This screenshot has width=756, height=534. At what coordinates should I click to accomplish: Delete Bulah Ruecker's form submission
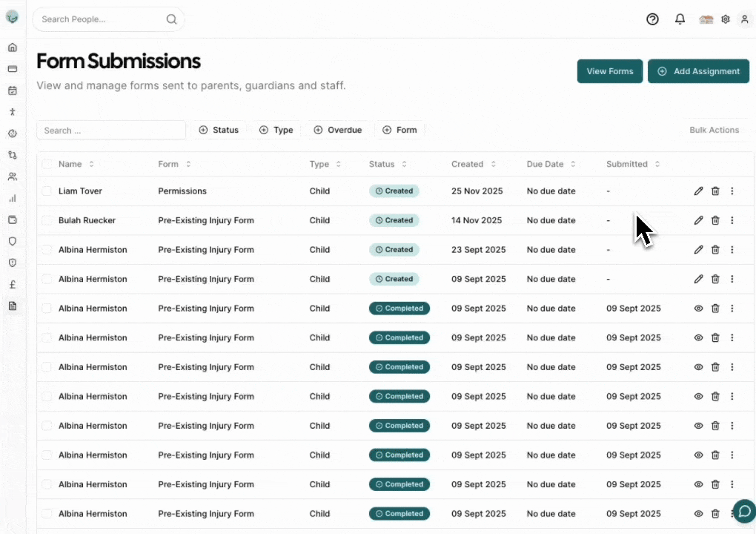point(715,220)
